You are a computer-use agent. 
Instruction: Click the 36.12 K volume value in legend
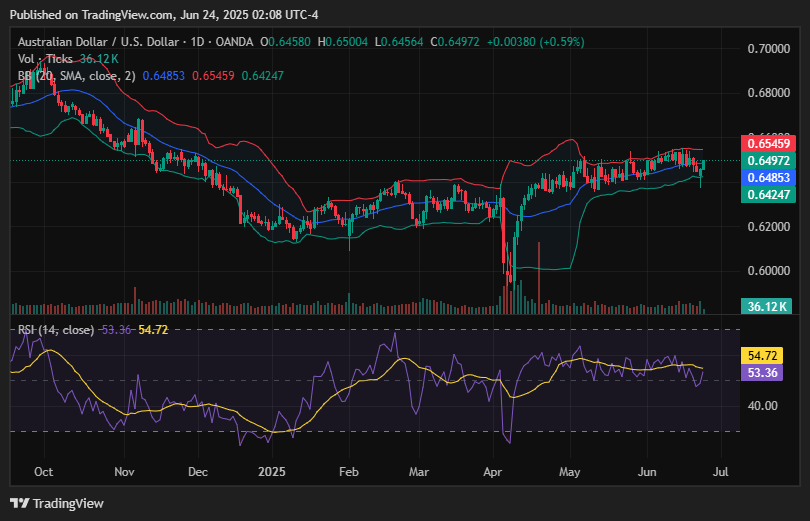pyautogui.click(x=99, y=59)
